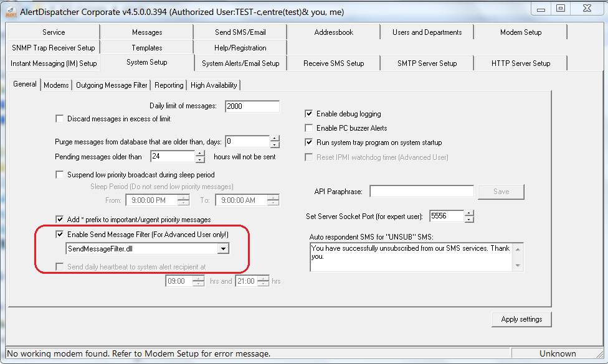Viewport: 608px width, 364px height.
Task: Increase Server Socket Port spinner
Action: point(469,213)
